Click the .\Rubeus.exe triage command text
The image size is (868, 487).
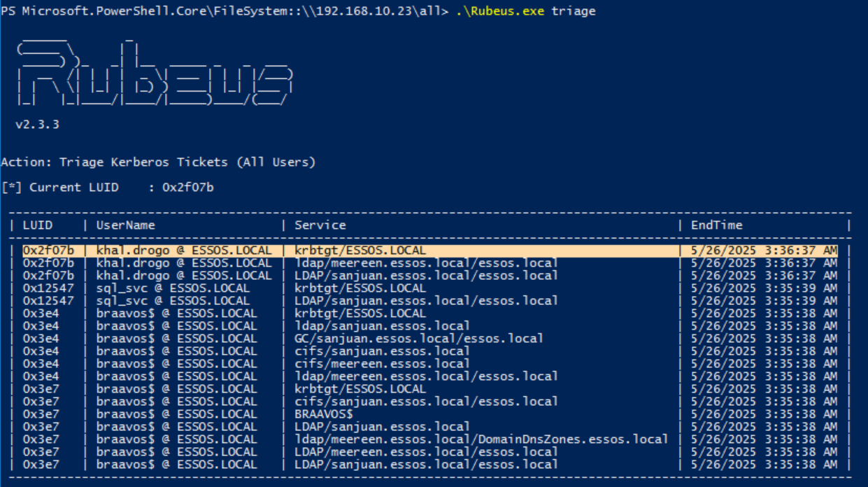[x=525, y=11]
